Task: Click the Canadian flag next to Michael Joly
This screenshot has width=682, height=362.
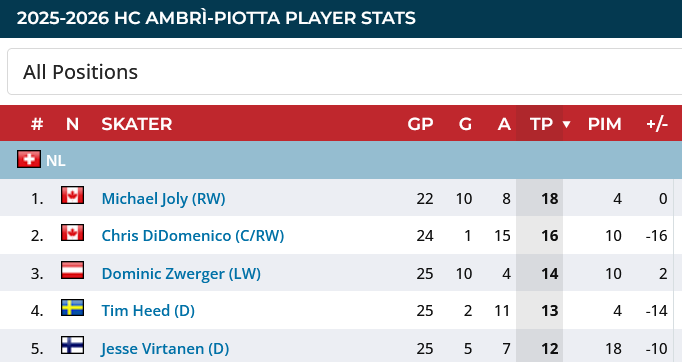Action: coord(73,195)
